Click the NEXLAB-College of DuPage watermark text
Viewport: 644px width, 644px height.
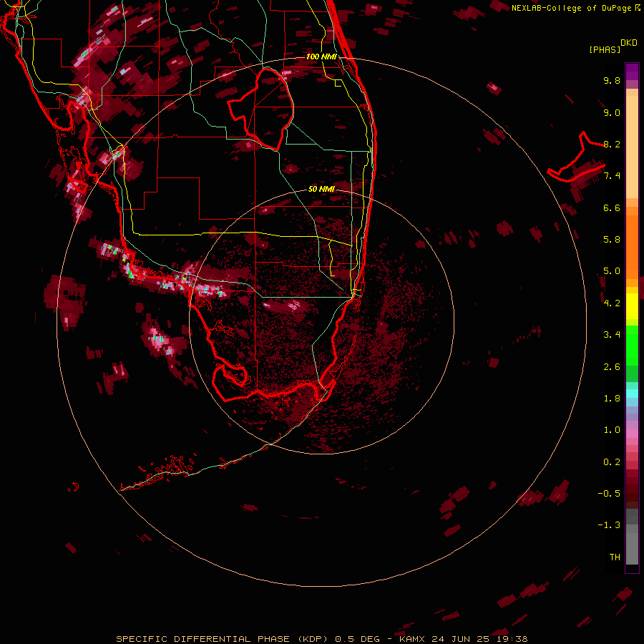(x=572, y=8)
